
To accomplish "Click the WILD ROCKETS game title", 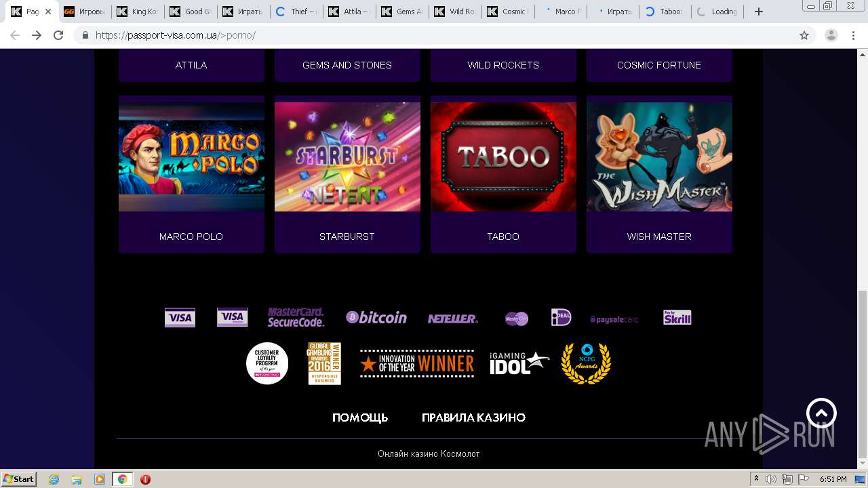I will 503,65.
